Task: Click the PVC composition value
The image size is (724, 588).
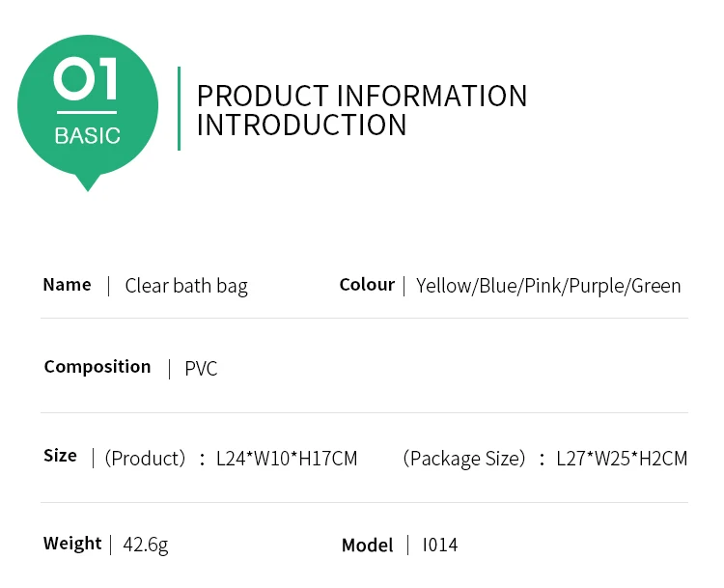Action: (201, 369)
